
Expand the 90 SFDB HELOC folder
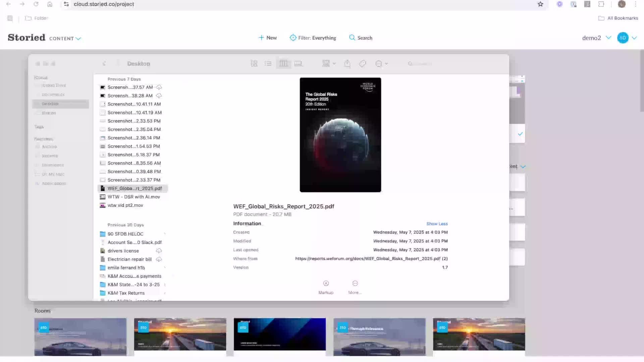(x=165, y=234)
